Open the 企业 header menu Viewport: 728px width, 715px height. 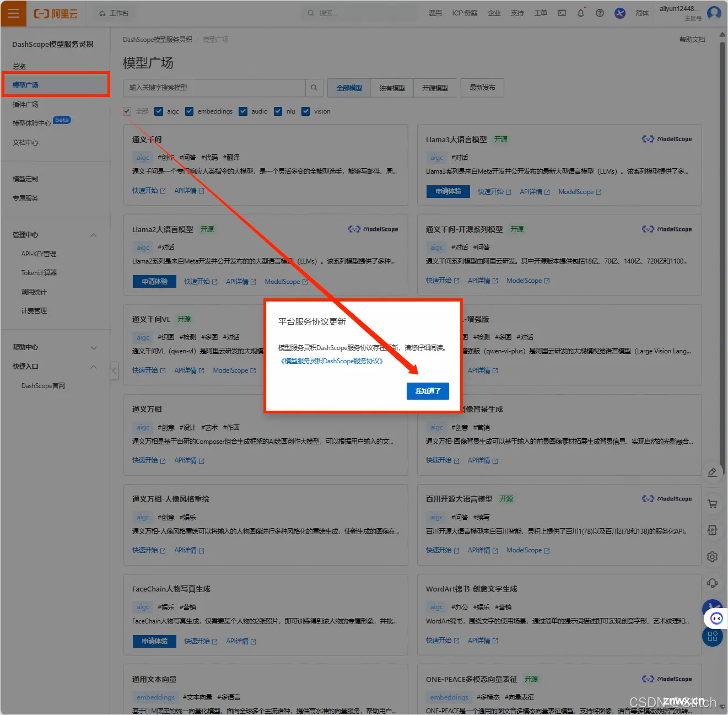point(494,13)
